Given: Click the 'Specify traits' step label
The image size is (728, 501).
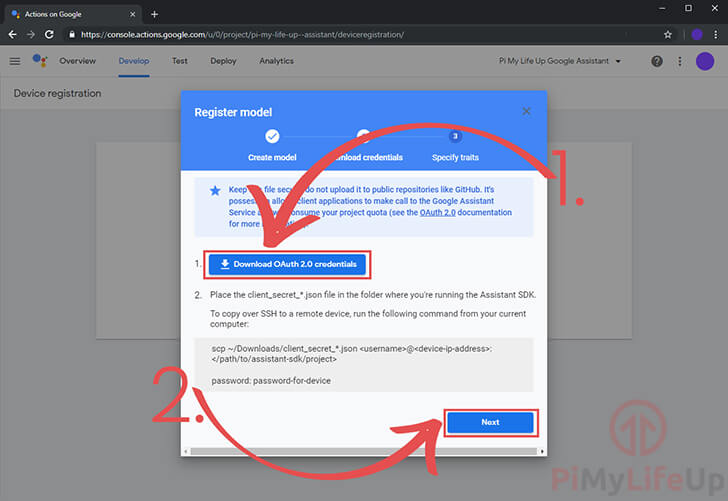Looking at the screenshot, I should pyautogui.click(x=455, y=157).
